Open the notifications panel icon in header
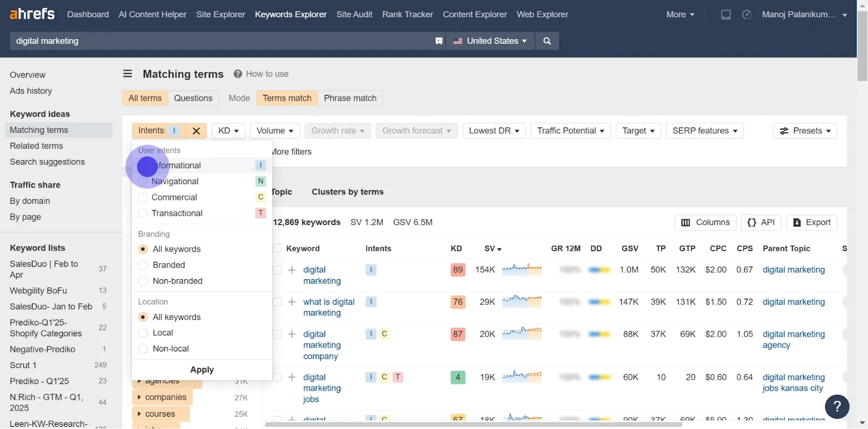The height and width of the screenshot is (429, 868). click(726, 15)
